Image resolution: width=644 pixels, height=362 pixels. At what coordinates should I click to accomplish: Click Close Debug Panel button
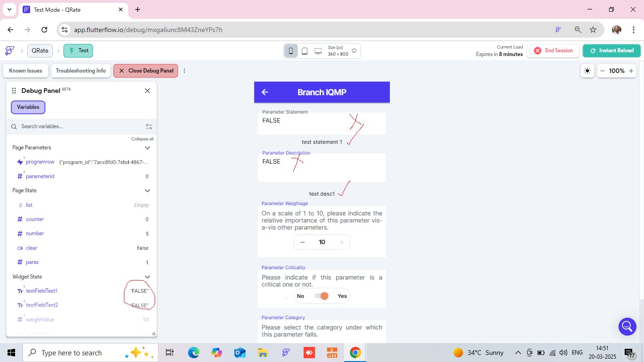(146, 71)
